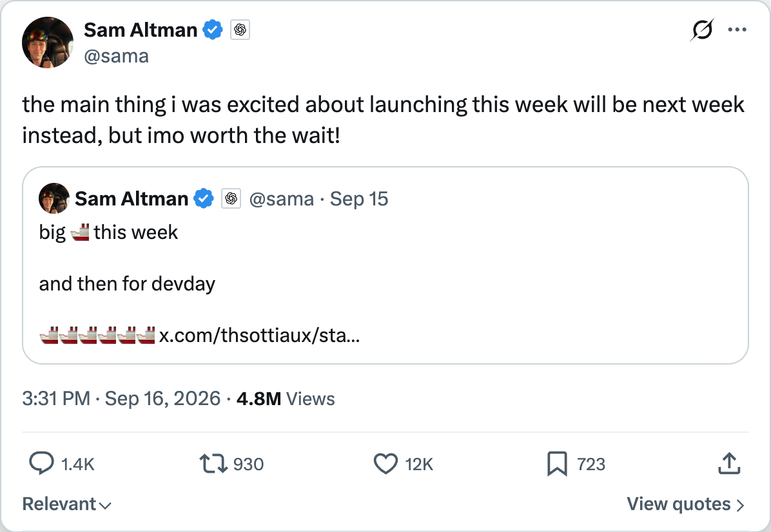
Task: Open the x.com/thsottiaux/sta... link
Action: (259, 335)
